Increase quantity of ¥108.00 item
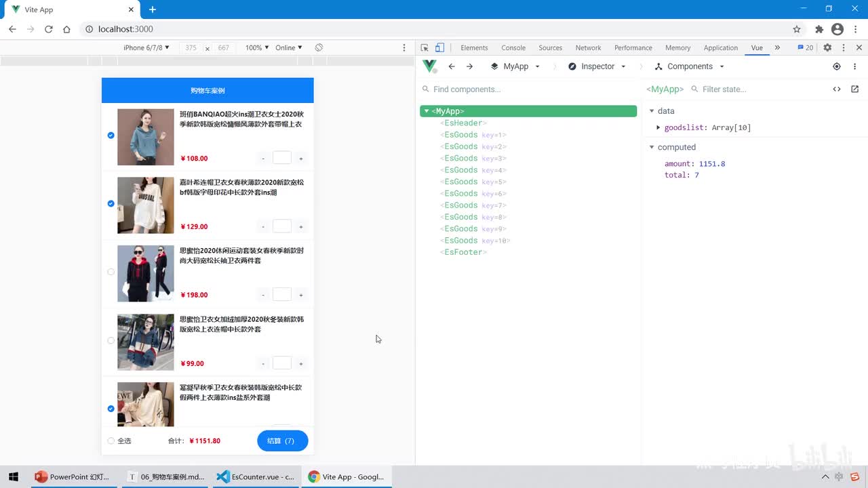Viewport: 868px width, 488px height. [301, 159]
